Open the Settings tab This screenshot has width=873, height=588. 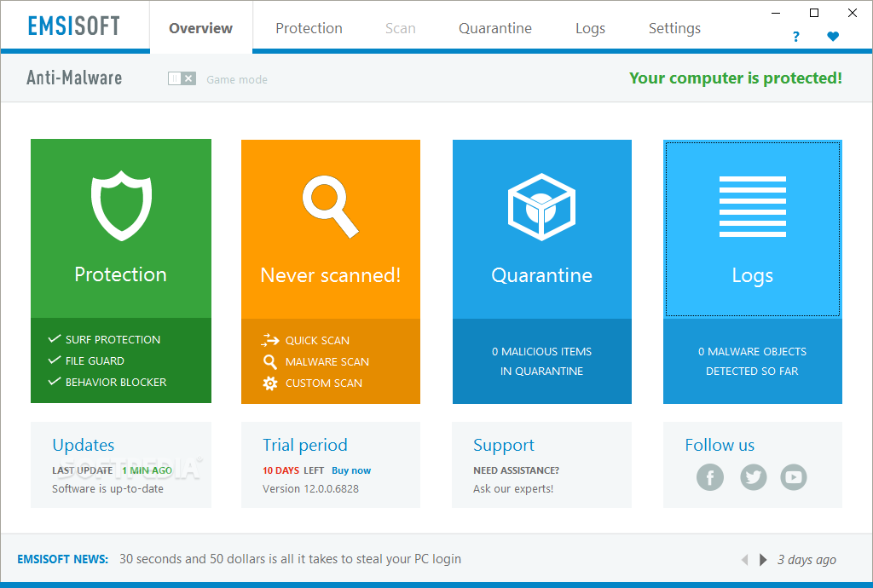click(674, 28)
